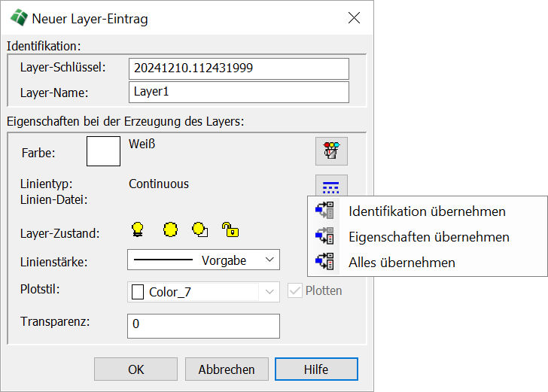Image resolution: width=548 pixels, height=392 pixels.
Task: Pick Alles übernehmen in the popup menu
Action: tap(402, 263)
